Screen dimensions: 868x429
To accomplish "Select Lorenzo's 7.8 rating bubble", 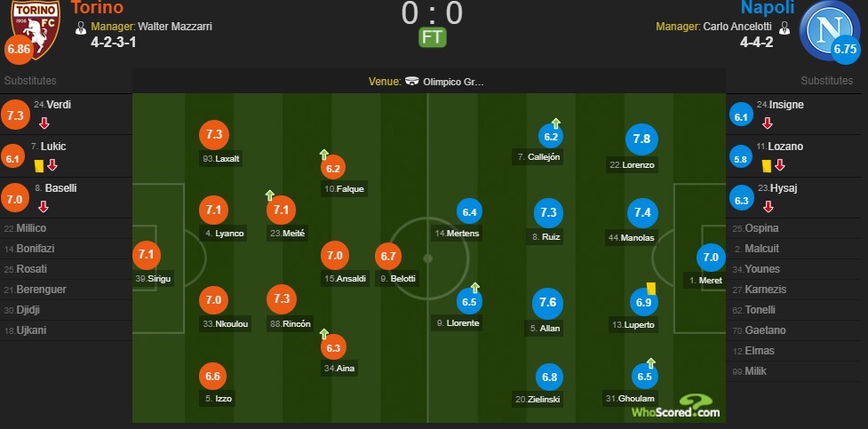I will pos(641,139).
